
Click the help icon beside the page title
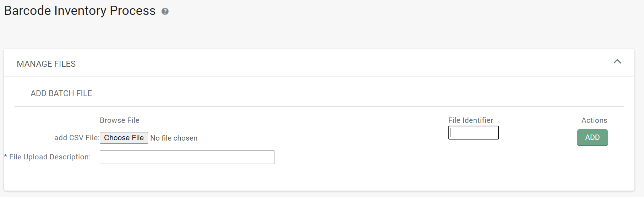165,11
